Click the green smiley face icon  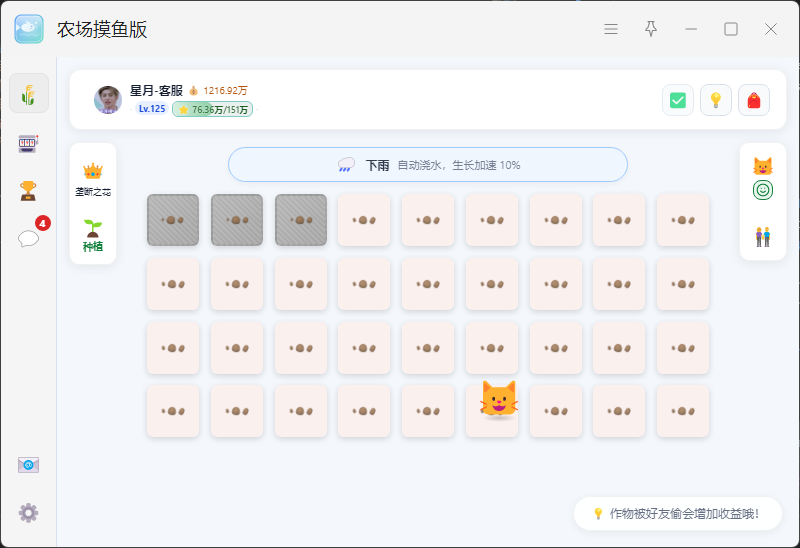763,190
